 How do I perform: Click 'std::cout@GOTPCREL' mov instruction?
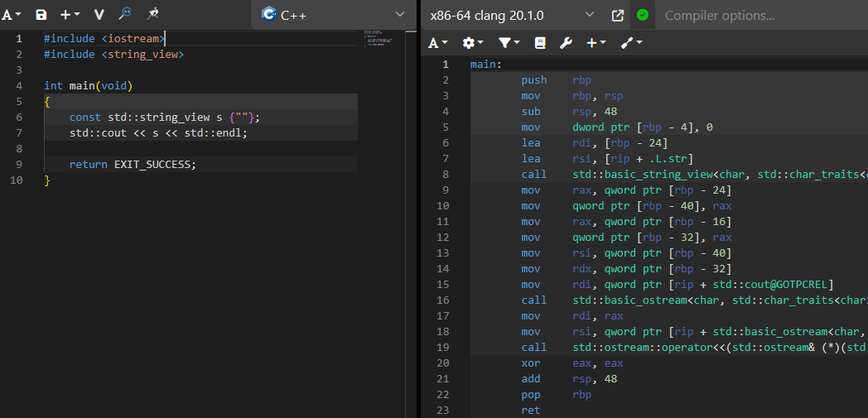click(x=677, y=285)
